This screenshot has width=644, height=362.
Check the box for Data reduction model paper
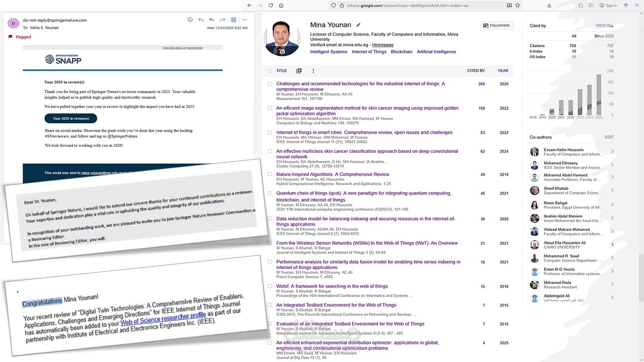[270, 219]
